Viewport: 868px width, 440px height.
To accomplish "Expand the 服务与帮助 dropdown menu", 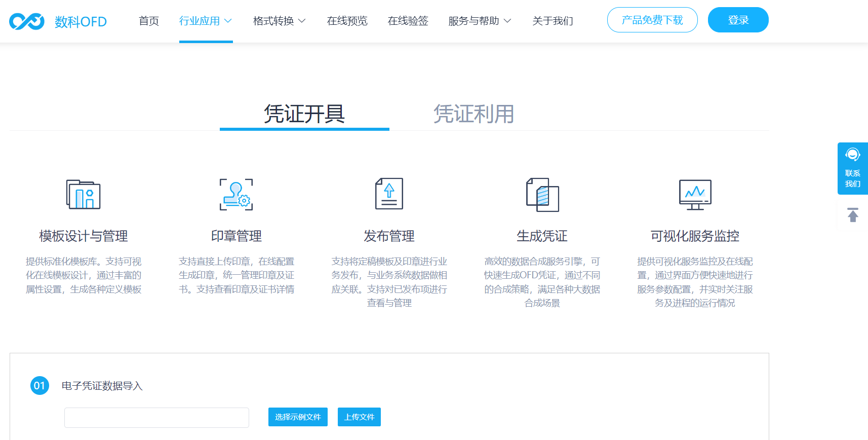I will (479, 21).
